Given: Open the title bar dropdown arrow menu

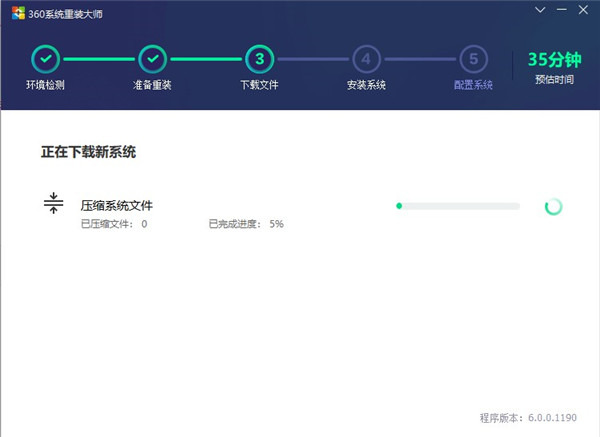Looking at the screenshot, I should 540,12.
